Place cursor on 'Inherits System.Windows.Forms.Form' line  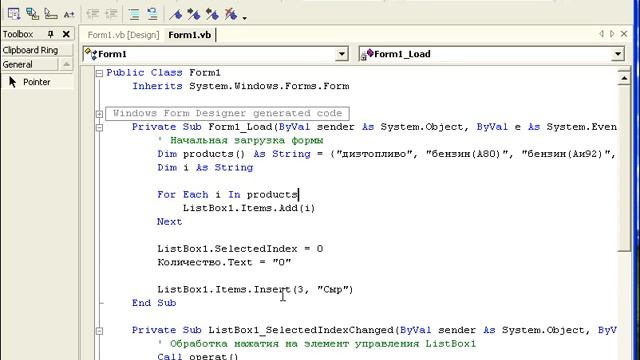pos(240,86)
